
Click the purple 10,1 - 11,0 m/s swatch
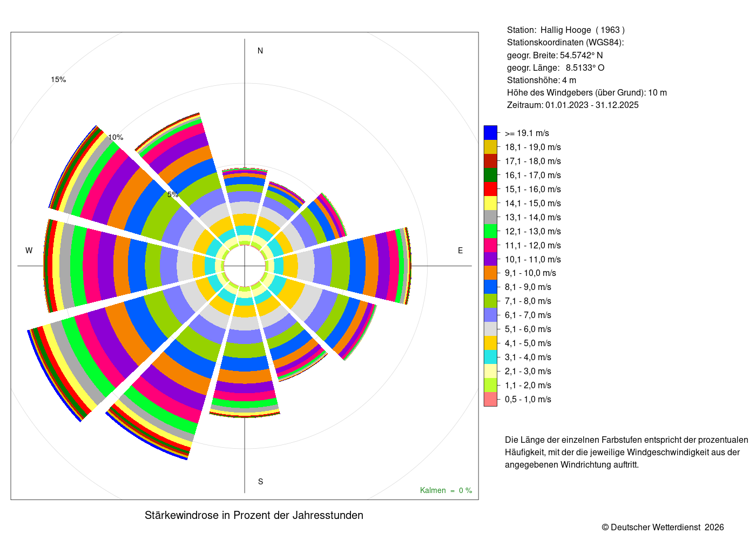[490, 259]
